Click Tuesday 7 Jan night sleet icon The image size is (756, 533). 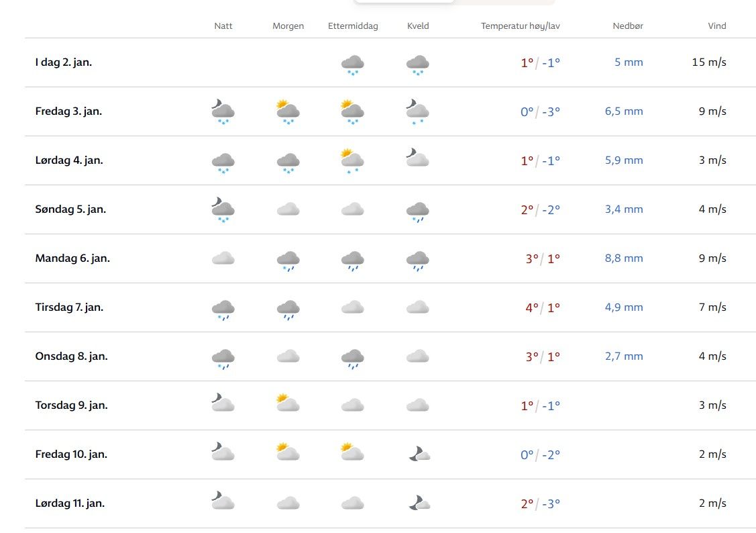tap(223, 309)
